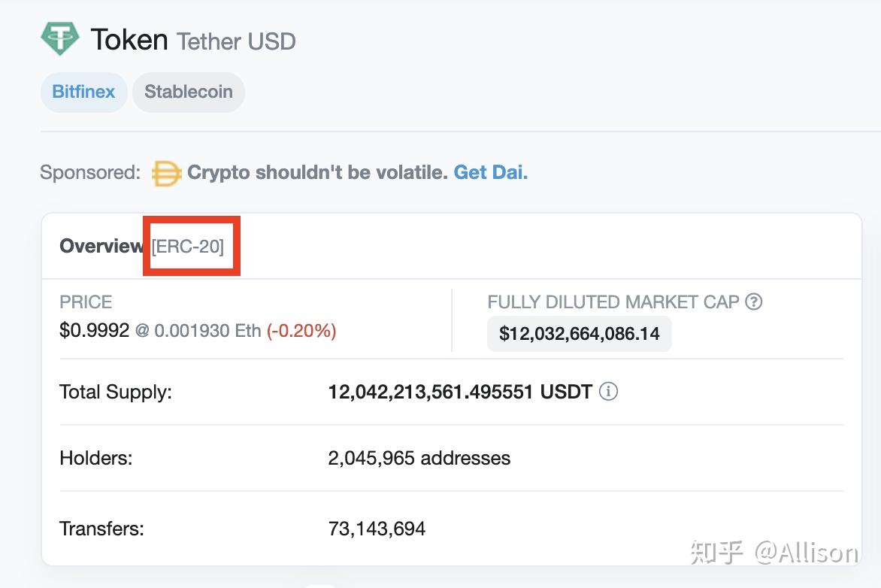Click the info icon beside the USDT total supply
881x588 pixels.
610,391
